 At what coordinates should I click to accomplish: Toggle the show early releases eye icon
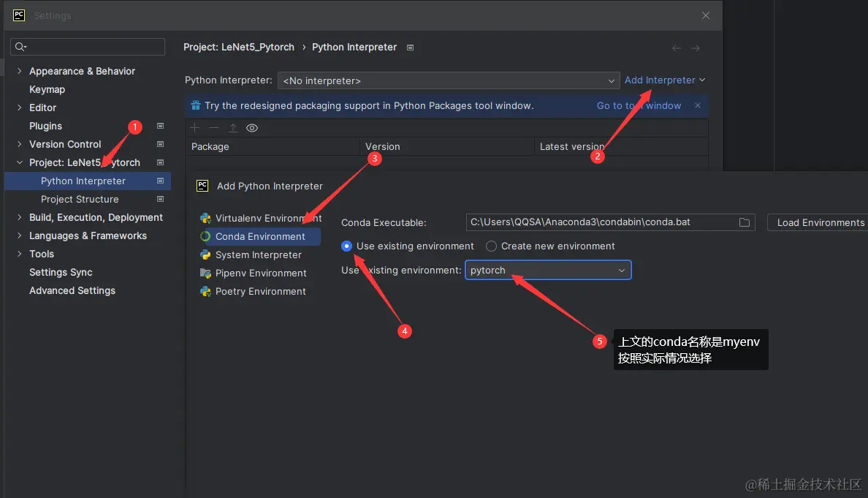coord(252,128)
